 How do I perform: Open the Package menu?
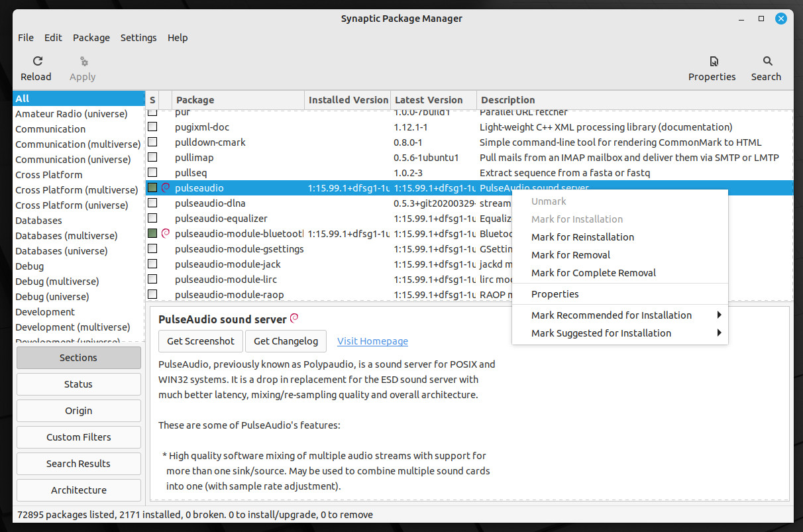click(x=91, y=38)
